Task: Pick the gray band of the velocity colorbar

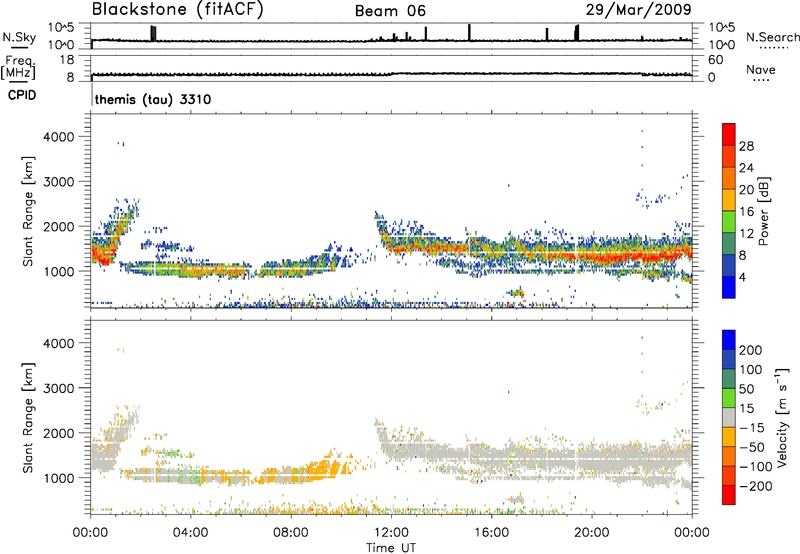Action: pos(729,417)
